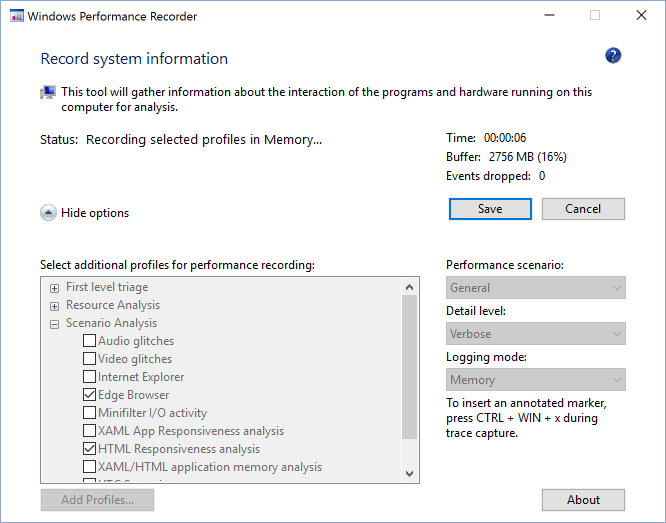This screenshot has height=523, width=666.
Task: Close the Windows Performance Recorder window
Action: point(641,16)
